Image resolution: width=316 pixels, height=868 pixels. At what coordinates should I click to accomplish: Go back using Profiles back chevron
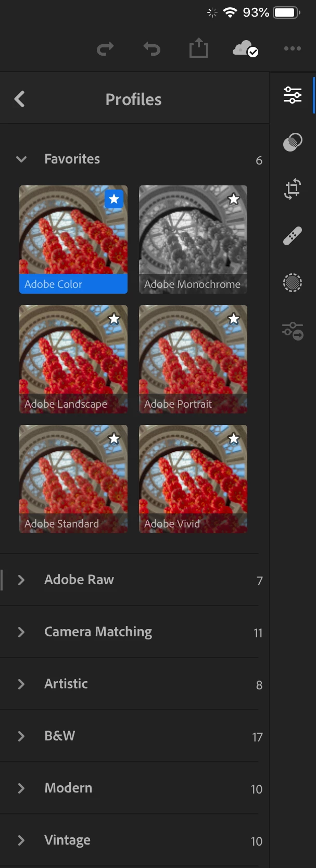[20, 99]
